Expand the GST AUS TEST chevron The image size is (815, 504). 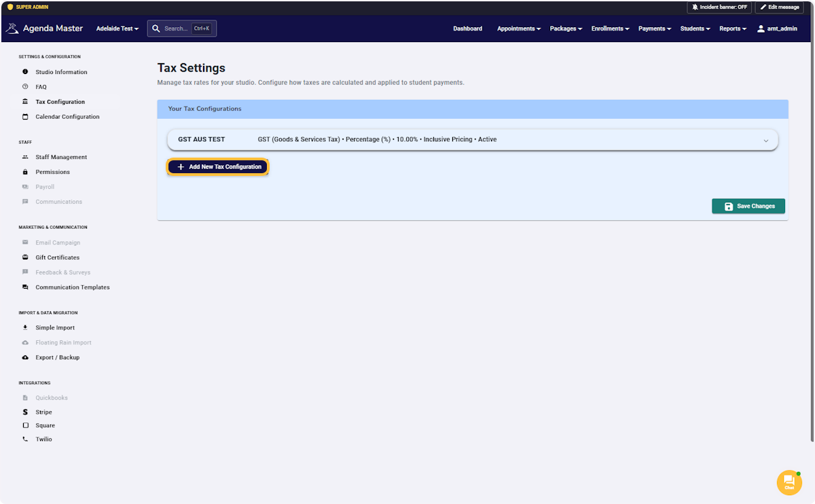766,141
